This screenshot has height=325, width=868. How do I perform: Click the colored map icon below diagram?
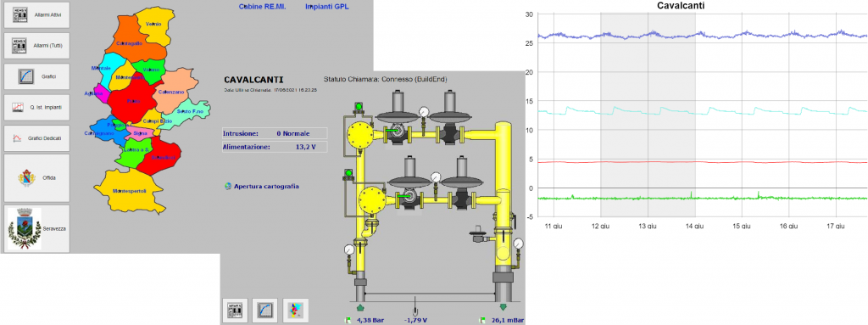295,310
